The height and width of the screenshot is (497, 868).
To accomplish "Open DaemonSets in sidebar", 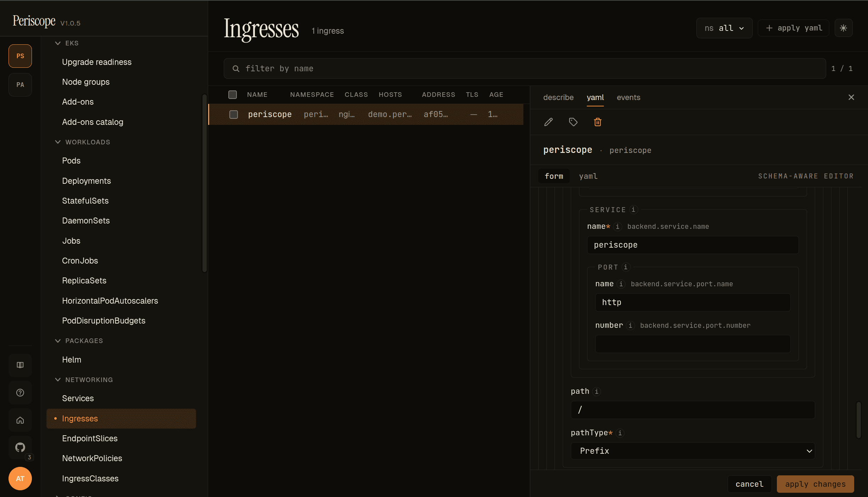I will pos(86,221).
